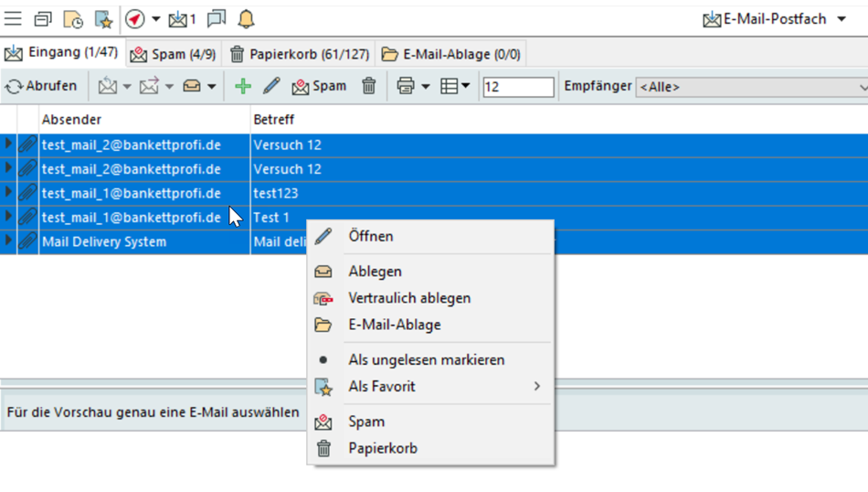Click the pencil edit icon in toolbar
868x492 pixels.
tap(271, 86)
